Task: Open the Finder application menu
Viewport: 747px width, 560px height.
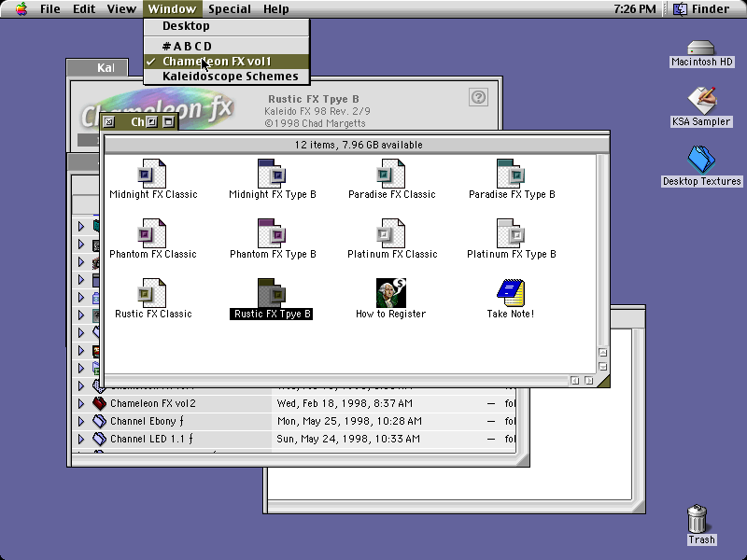Action: click(x=702, y=9)
